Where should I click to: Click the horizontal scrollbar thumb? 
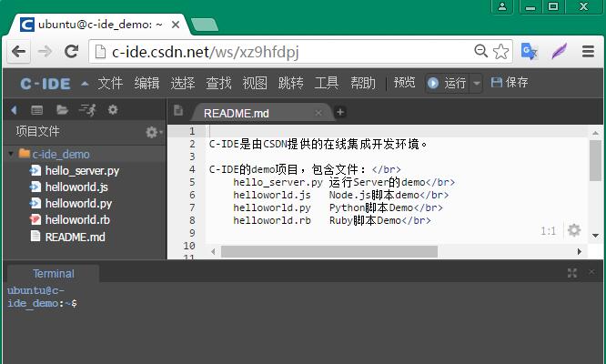pyautogui.click(x=329, y=251)
